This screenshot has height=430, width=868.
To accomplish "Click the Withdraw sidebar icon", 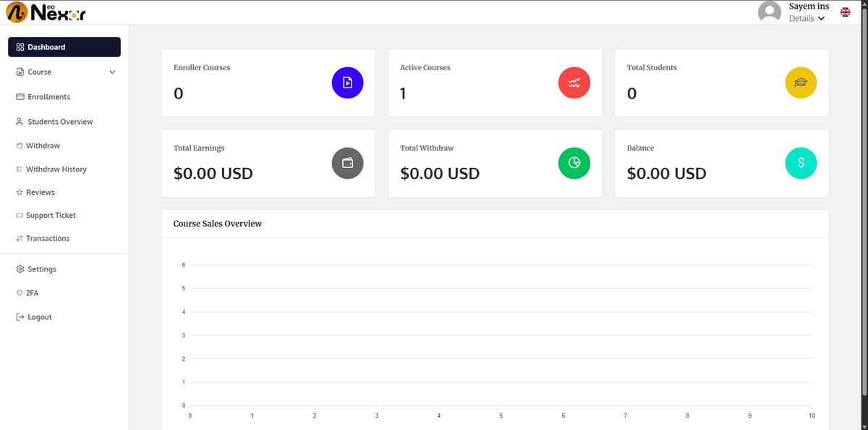I will 20,146.
